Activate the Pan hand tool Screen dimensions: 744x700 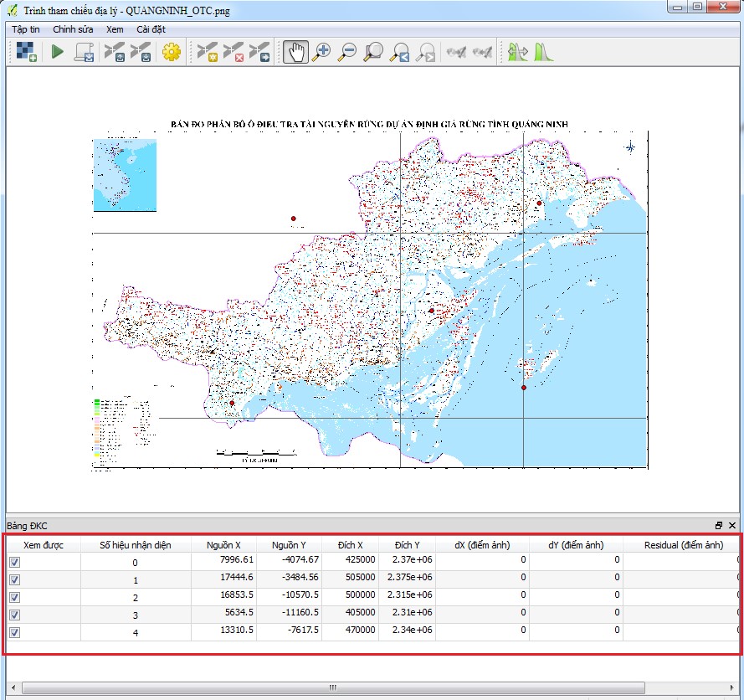click(x=295, y=52)
